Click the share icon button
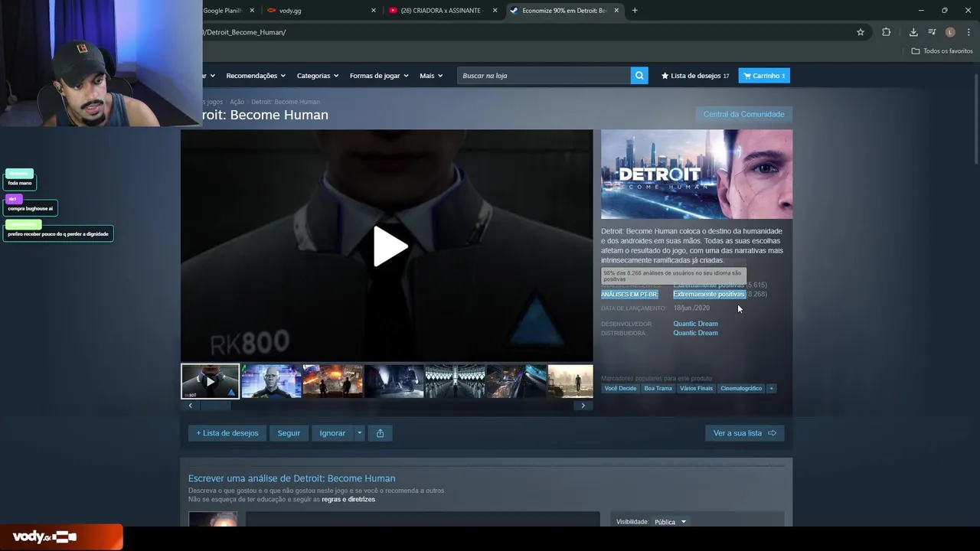Viewport: 980px width, 551px height. pos(381,433)
